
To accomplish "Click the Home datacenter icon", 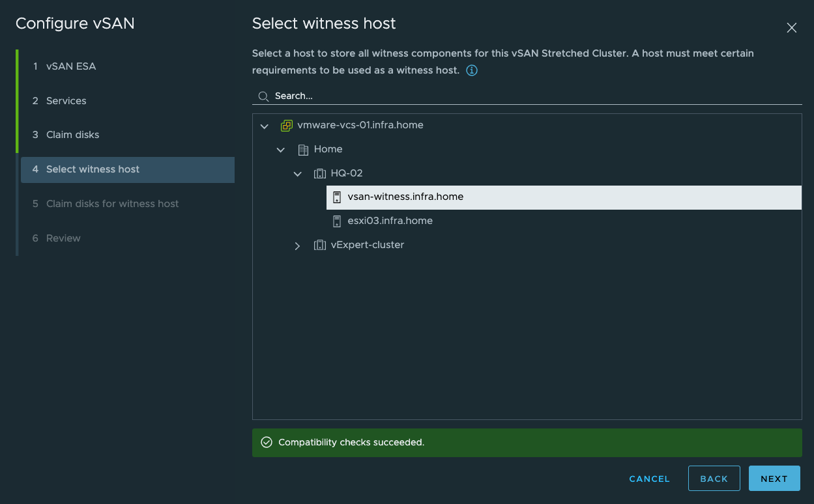I will pos(303,149).
